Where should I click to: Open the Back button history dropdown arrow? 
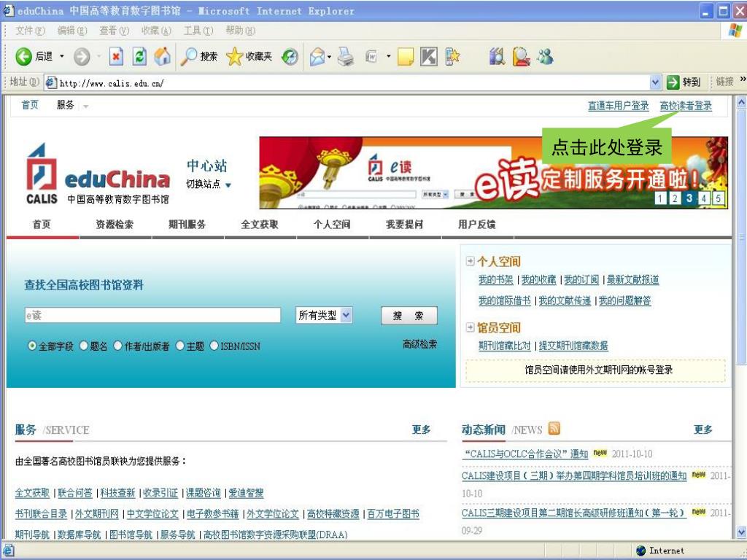tap(61, 56)
